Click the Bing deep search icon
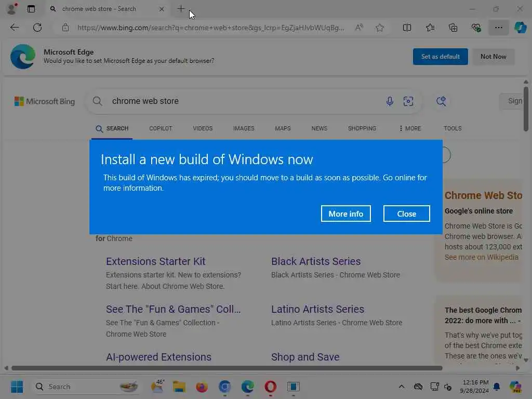The image size is (532, 399). pyautogui.click(x=441, y=101)
